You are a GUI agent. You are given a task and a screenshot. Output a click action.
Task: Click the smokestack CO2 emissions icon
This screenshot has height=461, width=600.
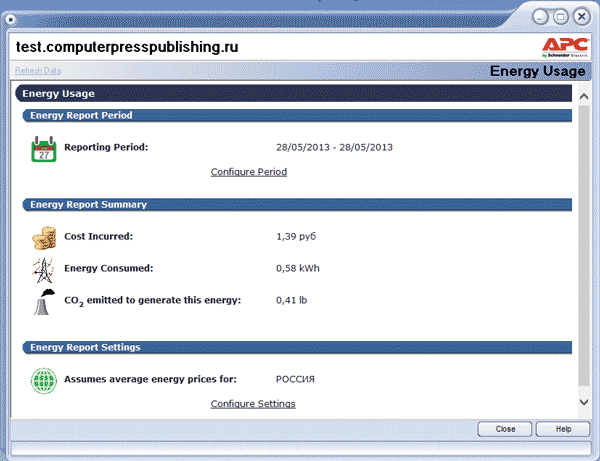tap(44, 301)
